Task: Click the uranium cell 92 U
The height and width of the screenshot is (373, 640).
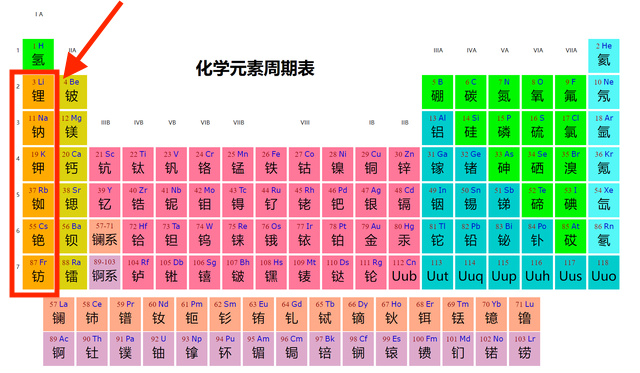Action: coord(158,349)
